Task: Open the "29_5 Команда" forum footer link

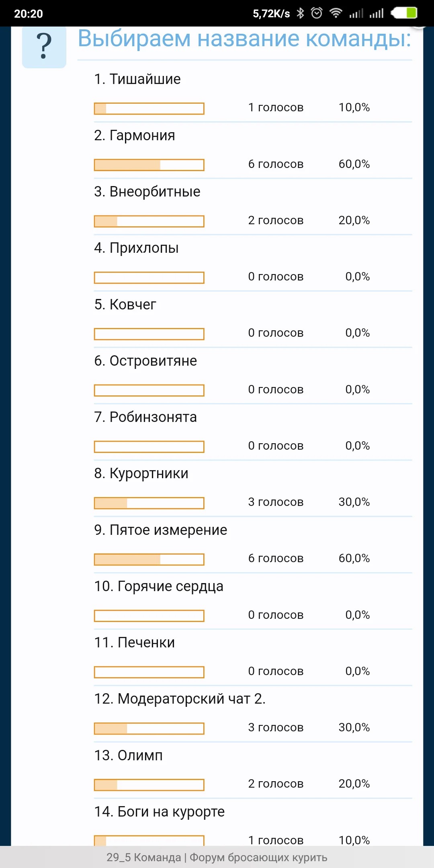Action: (x=217, y=857)
